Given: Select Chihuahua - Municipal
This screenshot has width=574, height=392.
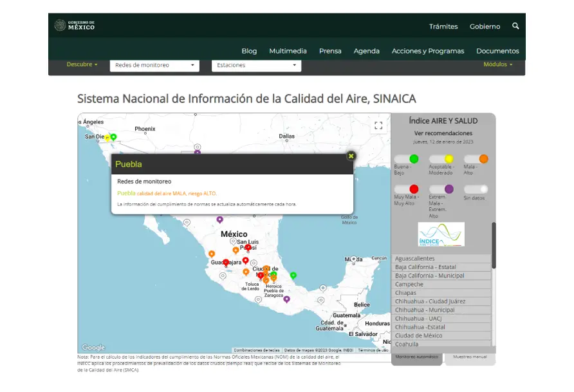Looking at the screenshot, I should (x=441, y=310).
